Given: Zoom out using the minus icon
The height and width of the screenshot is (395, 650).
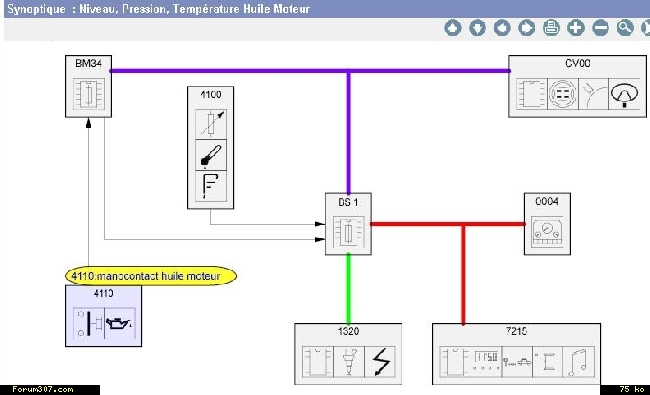Looking at the screenshot, I should tap(600, 28).
